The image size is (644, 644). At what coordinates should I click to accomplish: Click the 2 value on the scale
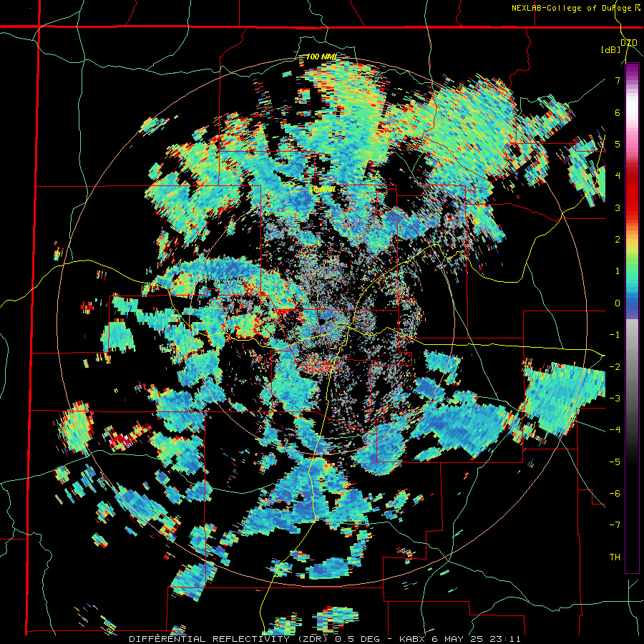(618, 239)
